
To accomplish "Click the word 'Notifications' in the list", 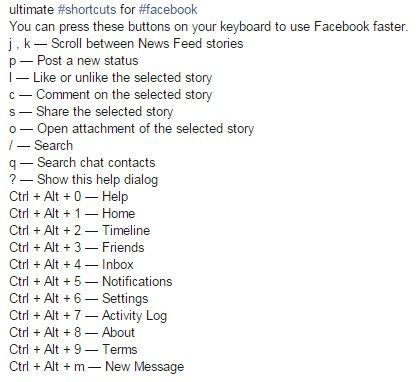I will click(137, 282).
